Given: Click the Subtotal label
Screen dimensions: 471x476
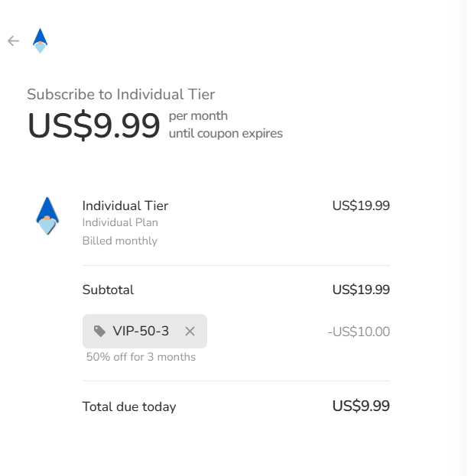Looking at the screenshot, I should click(x=108, y=290).
